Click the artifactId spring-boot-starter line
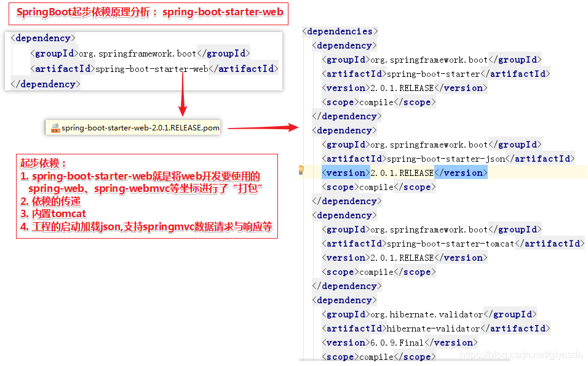588x366 pixels. (435, 74)
